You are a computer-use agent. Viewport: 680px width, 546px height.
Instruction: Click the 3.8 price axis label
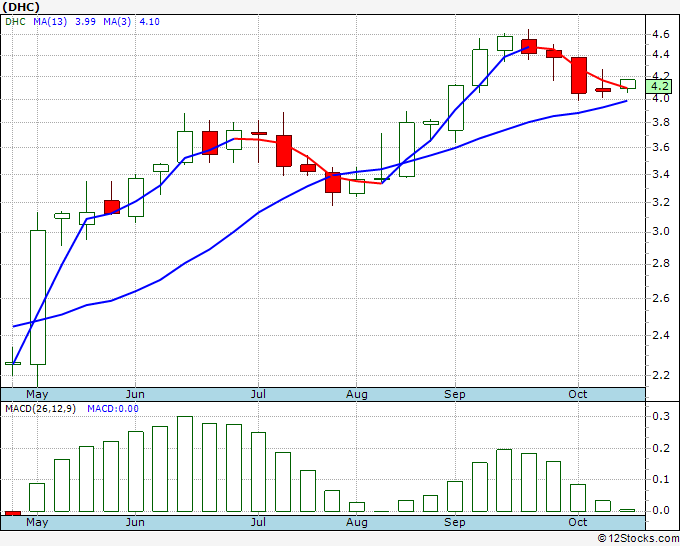pos(660,122)
